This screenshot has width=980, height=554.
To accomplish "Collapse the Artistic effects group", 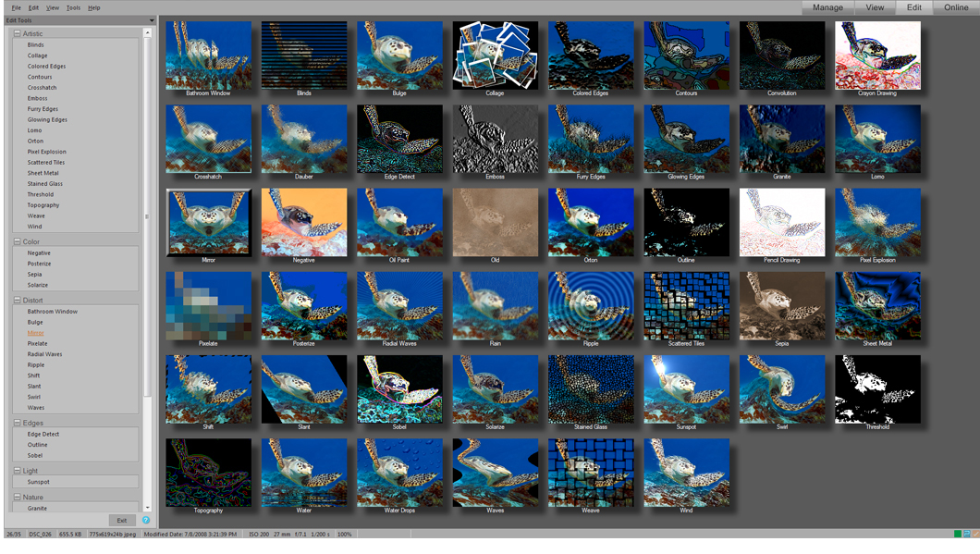I will click(18, 33).
